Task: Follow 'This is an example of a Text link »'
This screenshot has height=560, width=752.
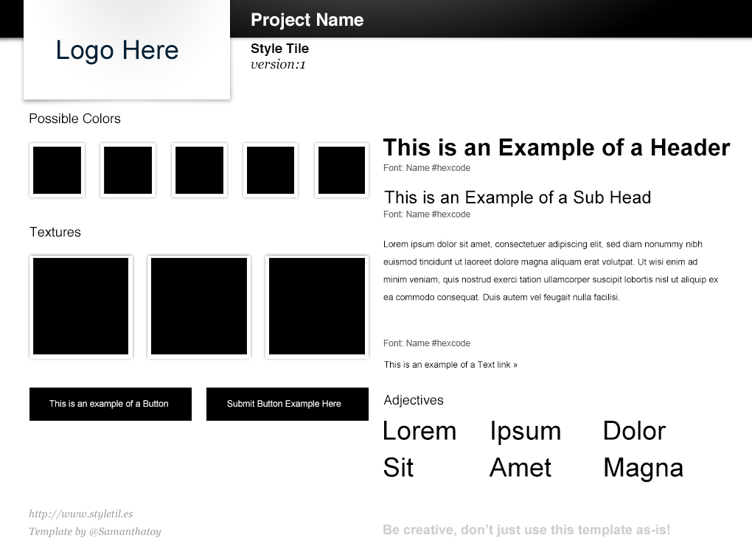Action: point(450,365)
